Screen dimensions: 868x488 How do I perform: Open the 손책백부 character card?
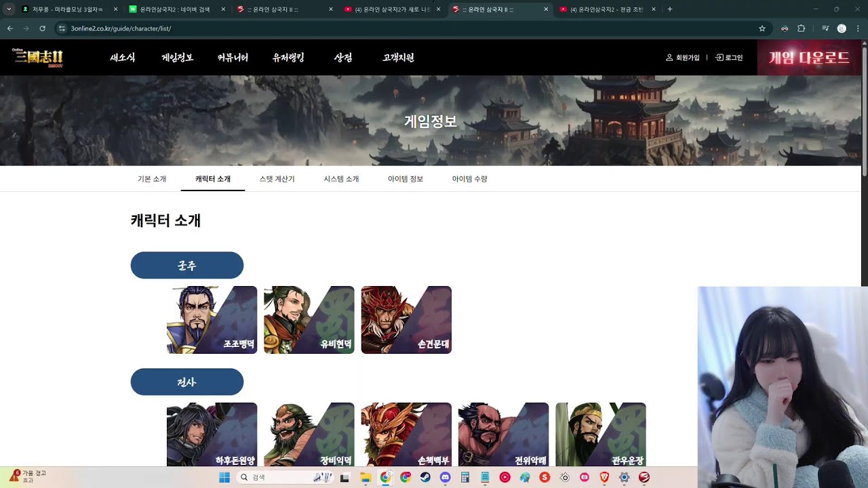(x=406, y=434)
